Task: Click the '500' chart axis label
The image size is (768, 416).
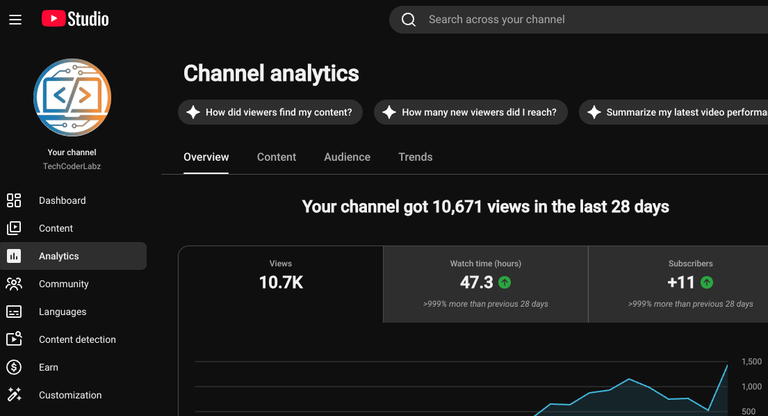Action: point(748,412)
